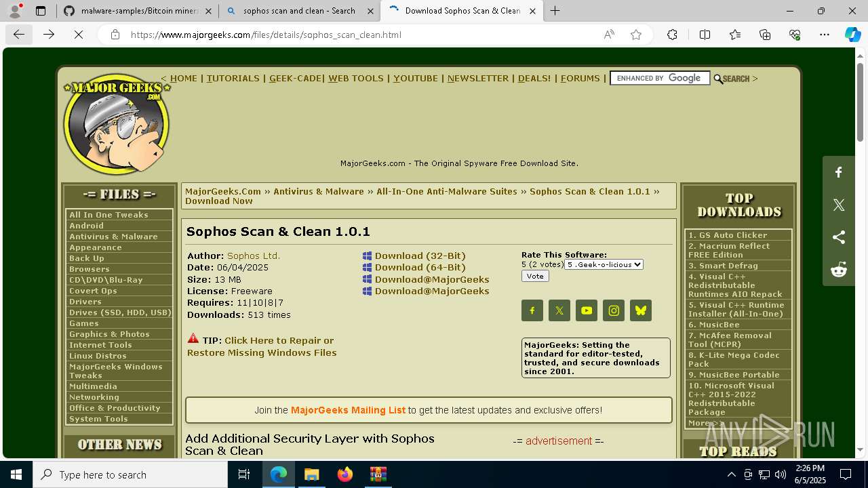This screenshot has width=868, height=488.
Task: Open the notifications center icon
Action: (x=846, y=474)
